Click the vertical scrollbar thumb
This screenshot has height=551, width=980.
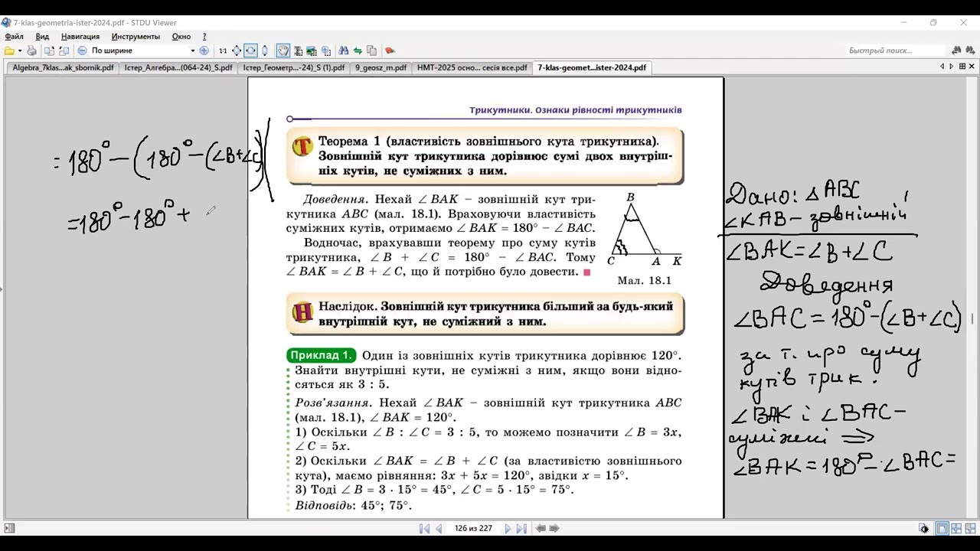[973, 318]
